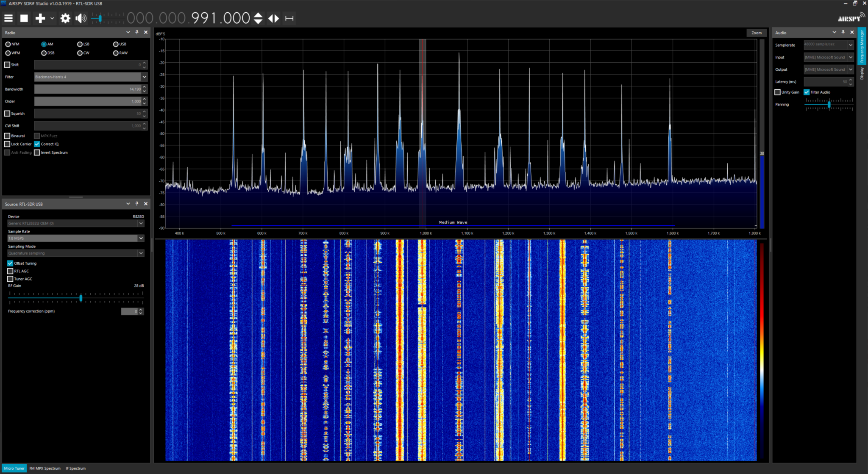The image size is (868, 474).
Task: Click the speaker volume icon
Action: (x=80, y=18)
